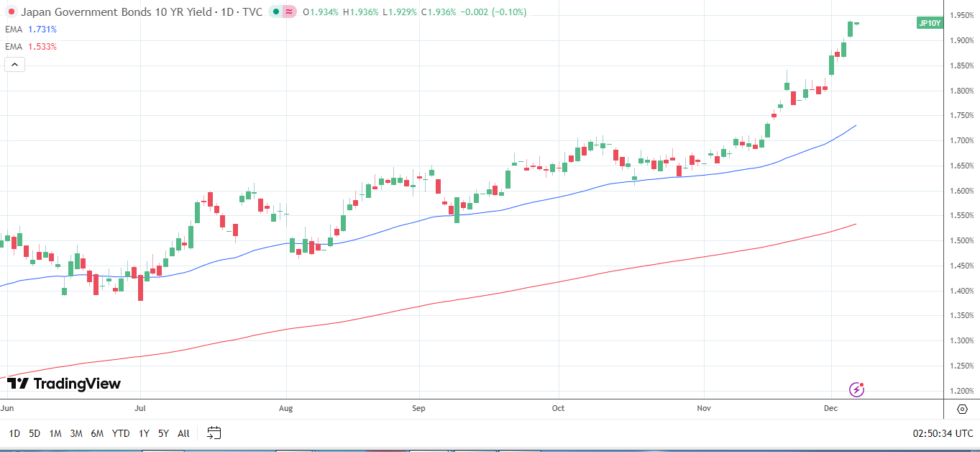Open the Go to date calendar icon
This screenshot has width=980, height=452.
tap(214, 433)
